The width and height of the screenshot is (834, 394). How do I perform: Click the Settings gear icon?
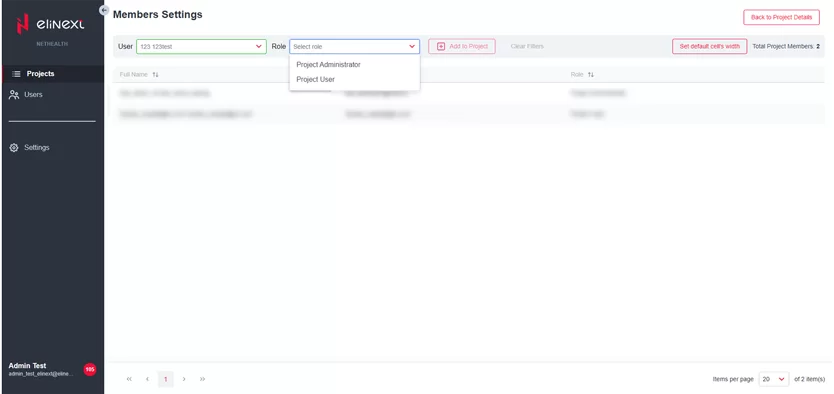tap(14, 147)
